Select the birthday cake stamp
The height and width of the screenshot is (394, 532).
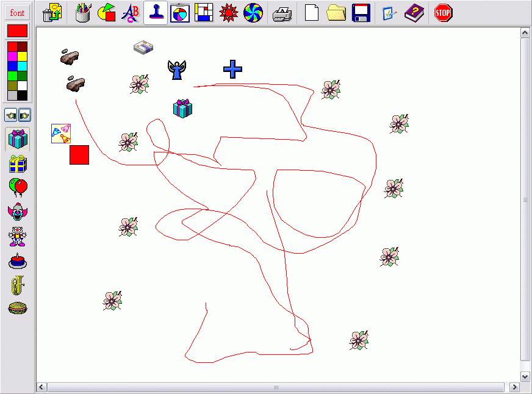pos(18,261)
